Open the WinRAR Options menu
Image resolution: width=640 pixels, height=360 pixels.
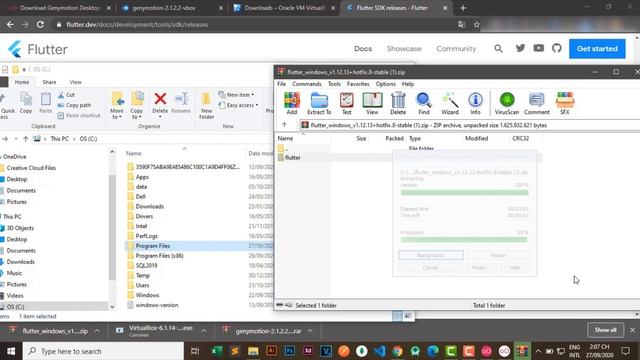click(x=385, y=84)
